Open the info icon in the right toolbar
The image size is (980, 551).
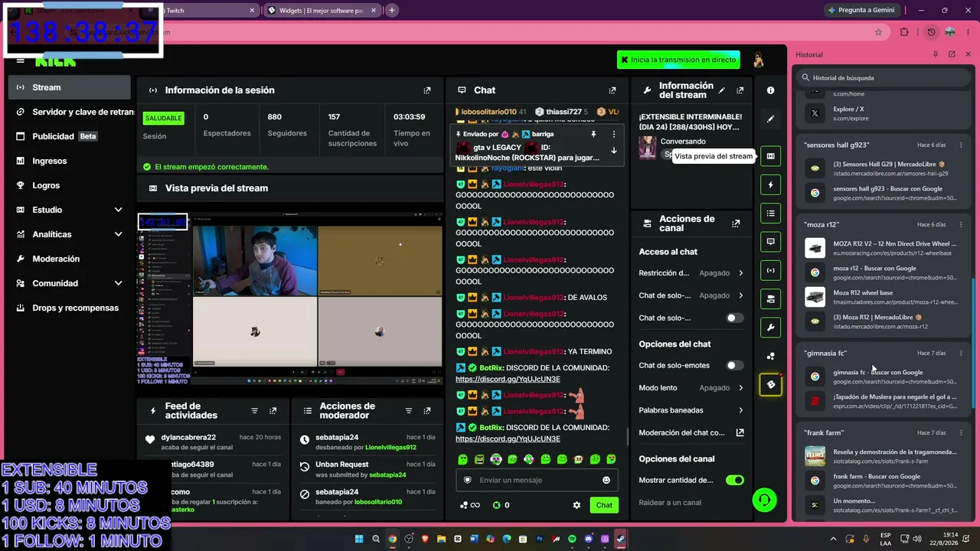[770, 90]
